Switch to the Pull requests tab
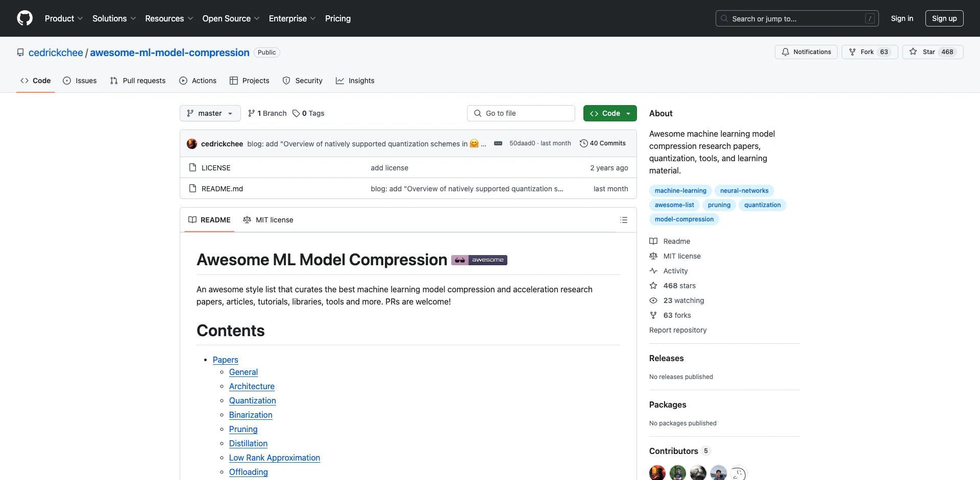This screenshot has width=980, height=480. tap(138, 81)
